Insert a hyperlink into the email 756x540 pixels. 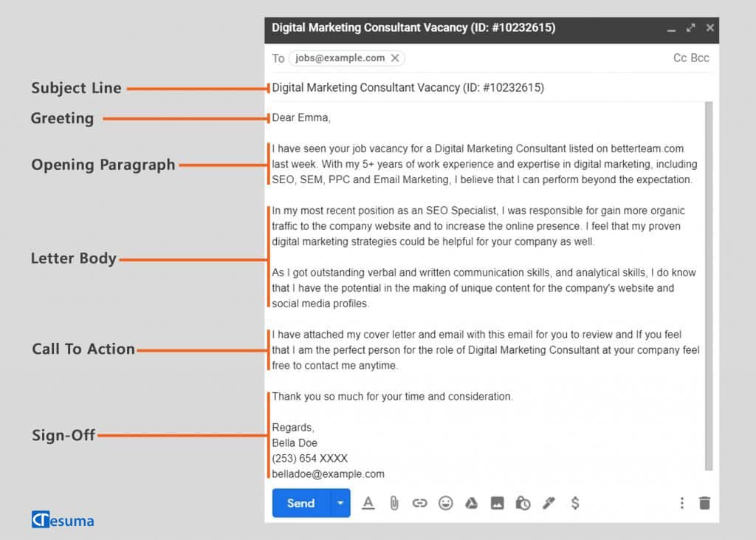(x=420, y=503)
